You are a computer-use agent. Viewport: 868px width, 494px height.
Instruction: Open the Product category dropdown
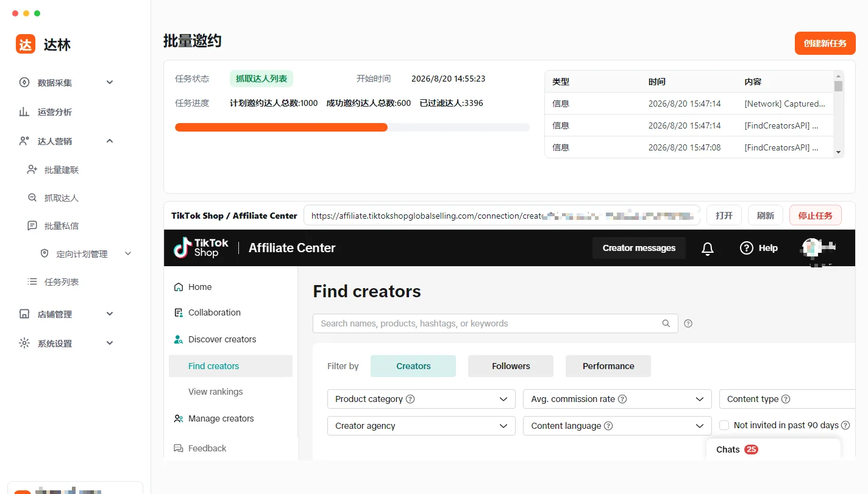pos(421,399)
